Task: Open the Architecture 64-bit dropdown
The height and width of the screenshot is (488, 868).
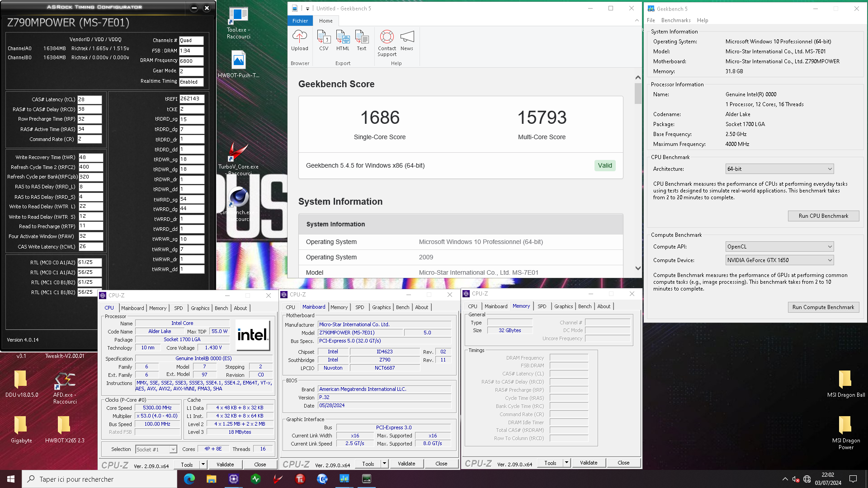Action: (x=779, y=169)
